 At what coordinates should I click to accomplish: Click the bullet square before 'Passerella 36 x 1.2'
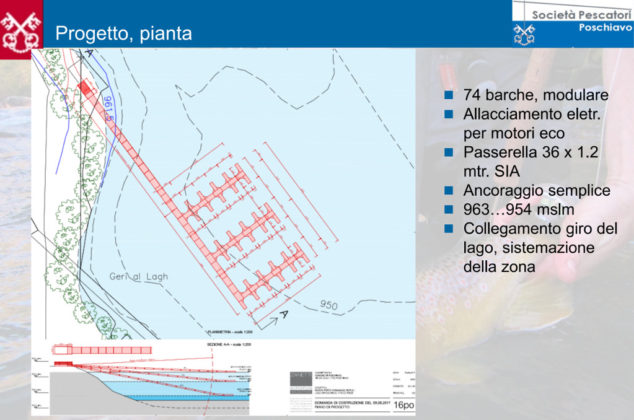tap(449, 152)
